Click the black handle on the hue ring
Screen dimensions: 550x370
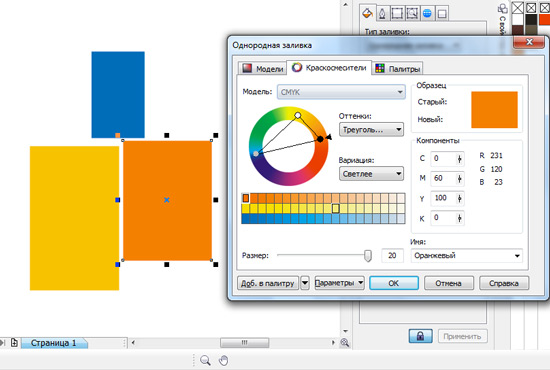[x=320, y=139]
